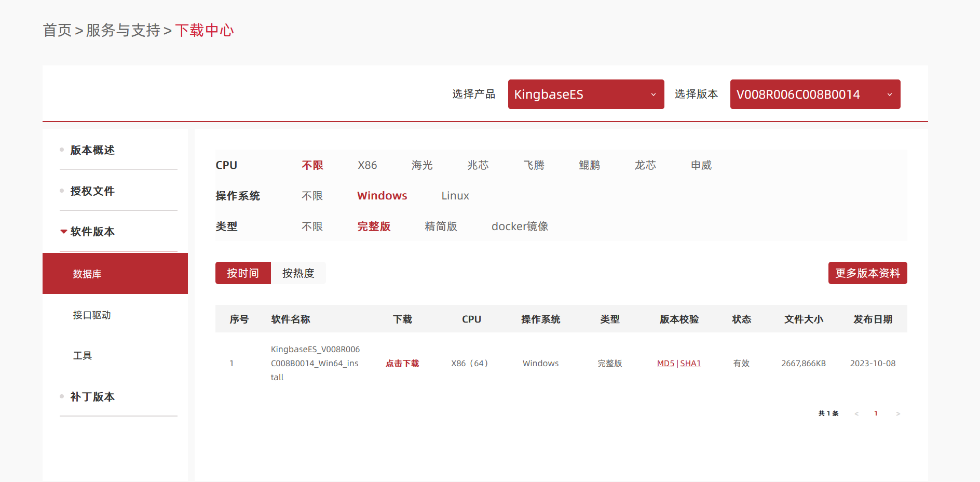Screen dimensions: 980x482
Task: Select 精简版 type filter
Action: (441, 226)
